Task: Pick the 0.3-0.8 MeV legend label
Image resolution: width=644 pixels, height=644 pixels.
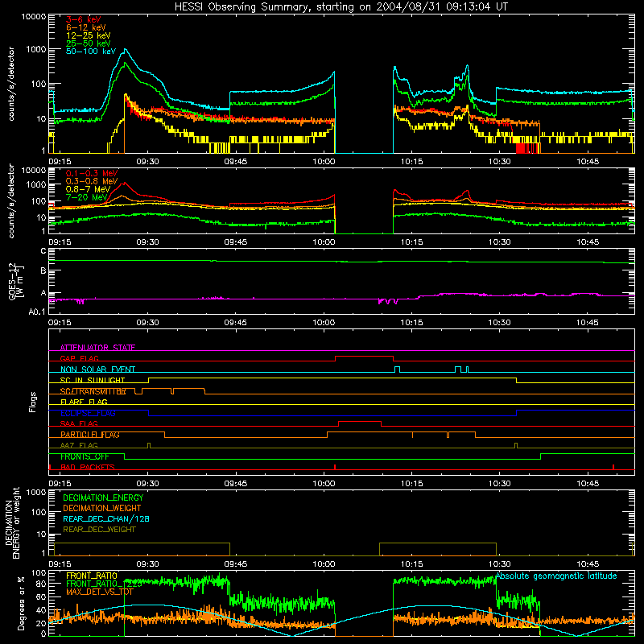Action: pos(92,181)
